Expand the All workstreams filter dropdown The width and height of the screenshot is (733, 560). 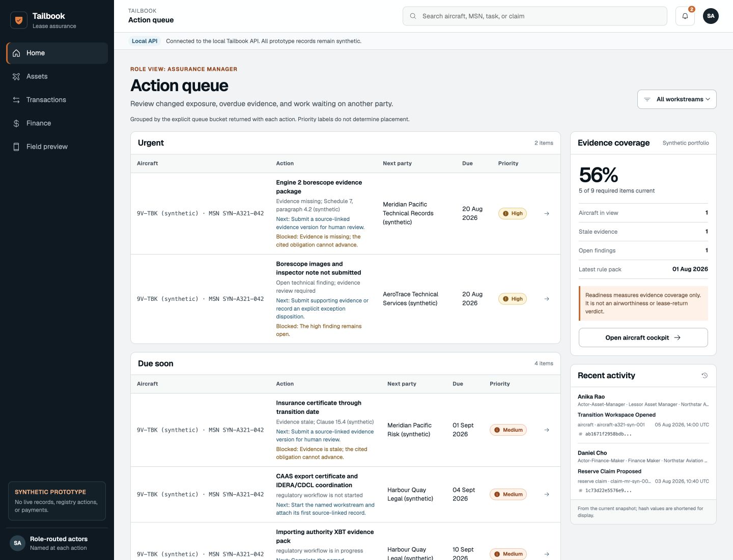[676, 99]
